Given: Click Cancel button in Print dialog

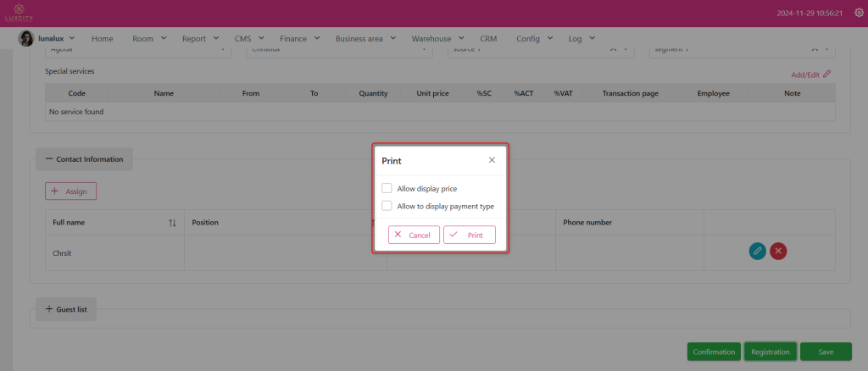Looking at the screenshot, I should (414, 235).
